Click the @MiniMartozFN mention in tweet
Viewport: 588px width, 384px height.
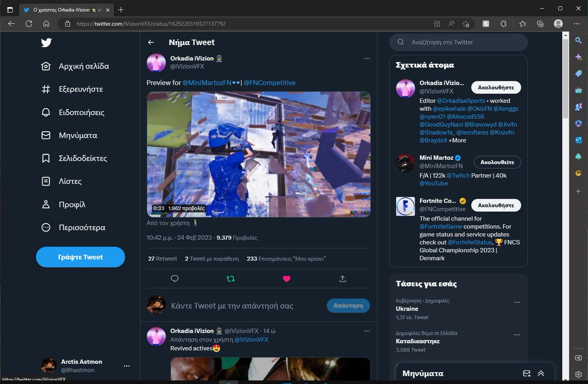click(x=207, y=83)
